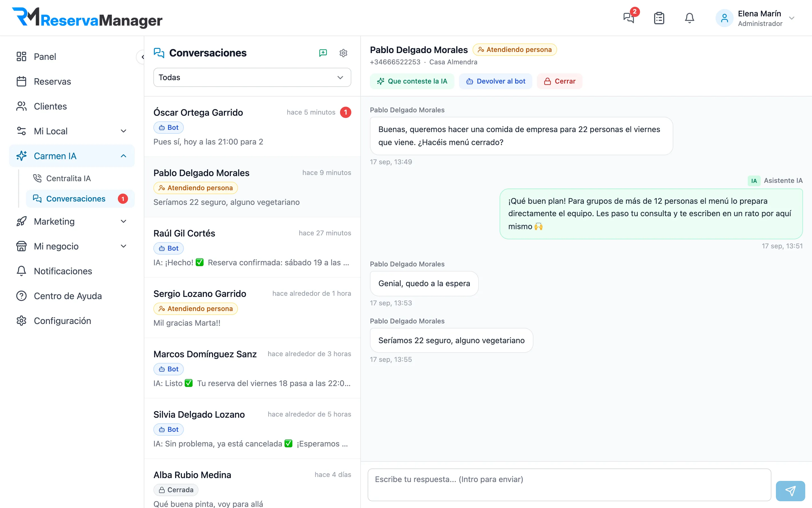This screenshot has height=508, width=812.
Task: Click the ReservaManager logo
Action: tap(87, 18)
